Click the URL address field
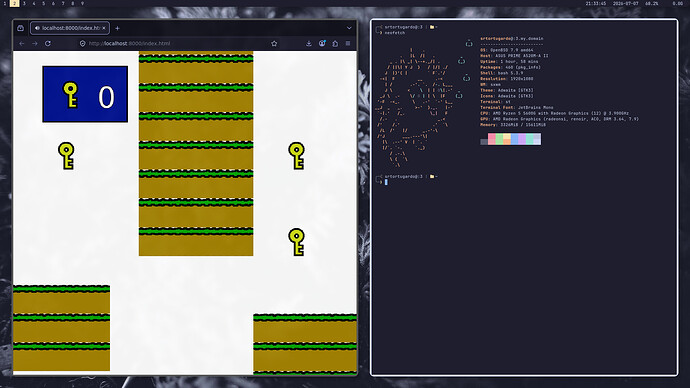This screenshot has height=388, width=690. pyautogui.click(x=176, y=44)
